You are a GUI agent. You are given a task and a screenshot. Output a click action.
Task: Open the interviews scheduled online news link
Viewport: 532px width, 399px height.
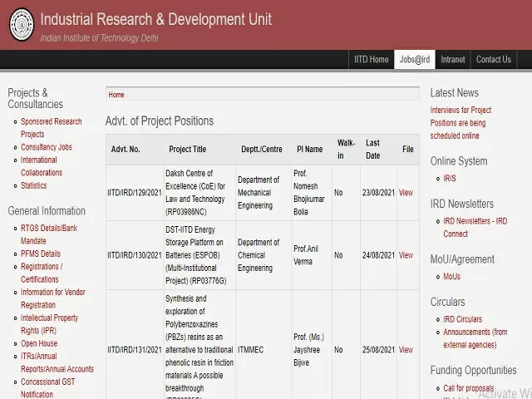pos(461,123)
